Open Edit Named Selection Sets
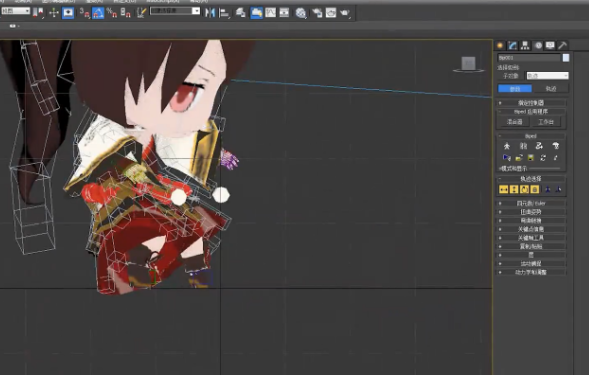The width and height of the screenshot is (589, 375). [141, 13]
